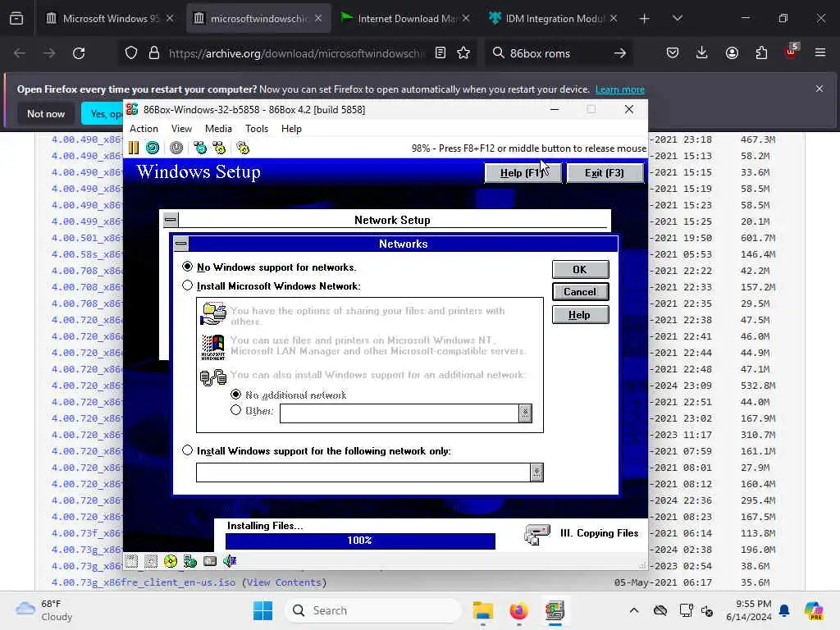Open the 86Box Media menu
840x630 pixels.
[218, 129]
